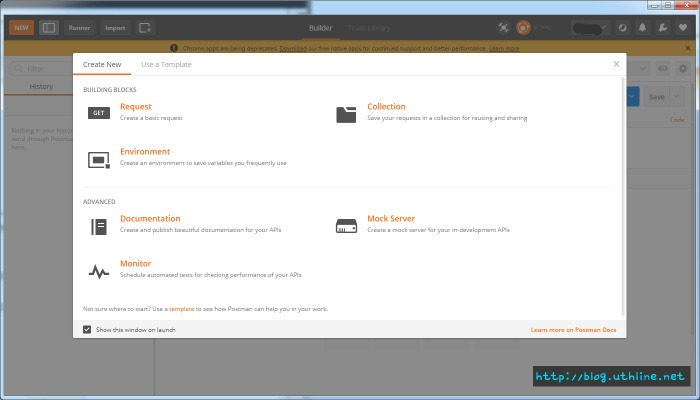Viewport: 700px width, 400px height.
Task: Click the Documentation description text
Action: pyautogui.click(x=200, y=230)
